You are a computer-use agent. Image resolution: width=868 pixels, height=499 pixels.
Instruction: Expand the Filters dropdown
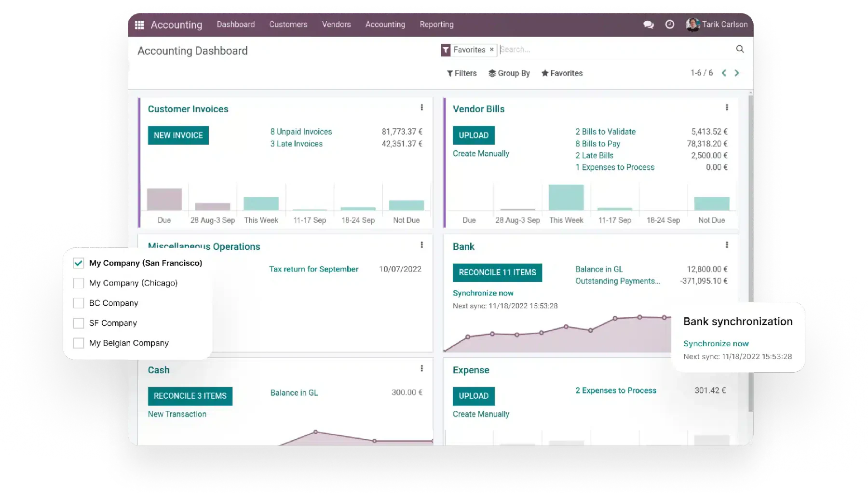click(x=461, y=73)
